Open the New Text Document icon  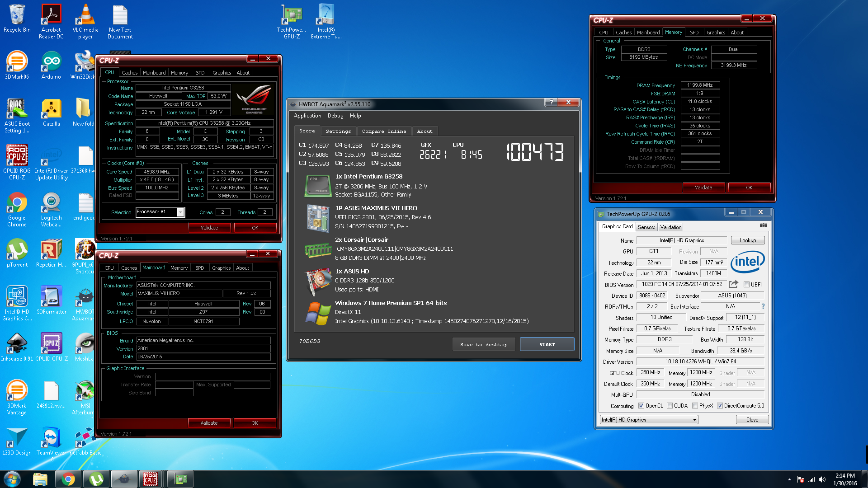coord(120,21)
